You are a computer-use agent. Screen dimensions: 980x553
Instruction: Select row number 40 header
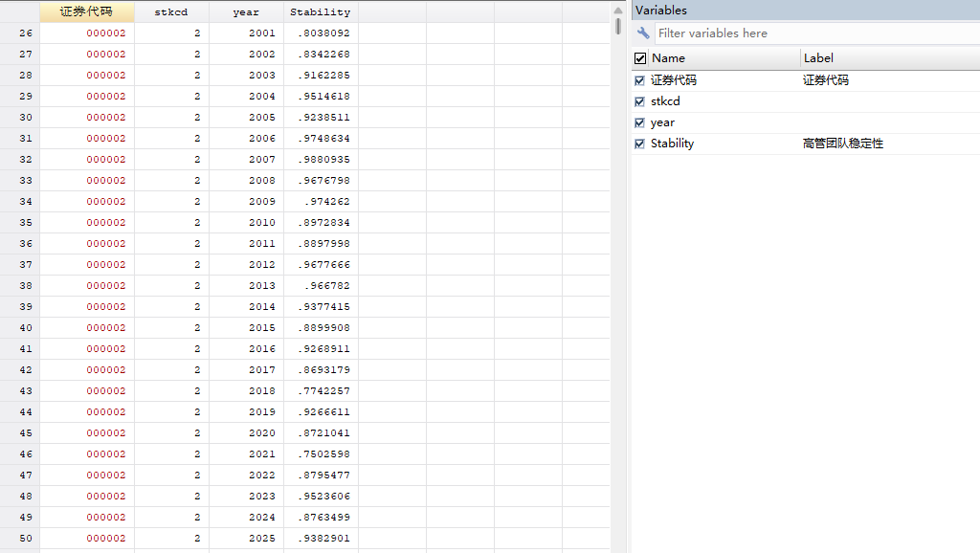tap(20, 327)
